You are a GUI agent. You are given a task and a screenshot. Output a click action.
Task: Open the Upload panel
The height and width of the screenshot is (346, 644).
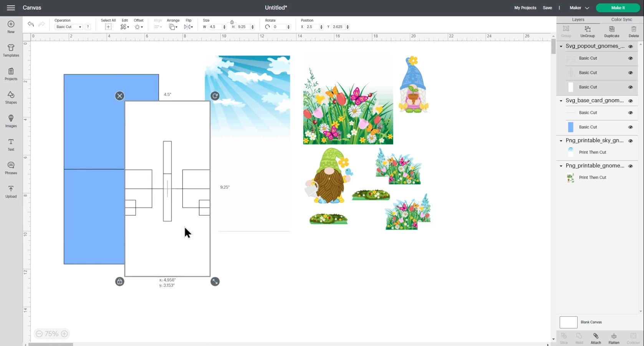click(11, 191)
